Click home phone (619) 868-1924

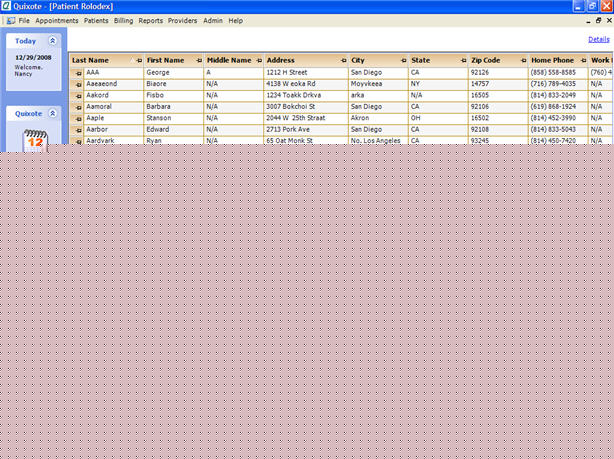click(x=558, y=107)
